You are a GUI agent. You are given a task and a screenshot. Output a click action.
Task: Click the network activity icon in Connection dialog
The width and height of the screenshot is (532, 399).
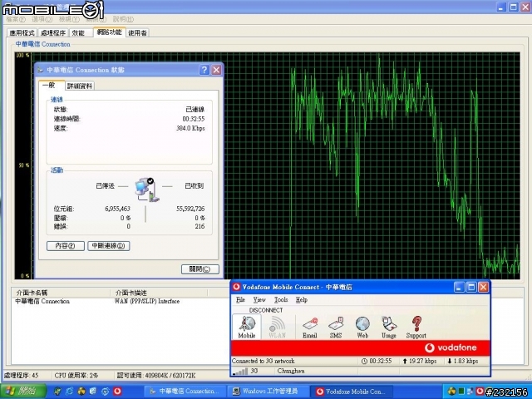(146, 190)
